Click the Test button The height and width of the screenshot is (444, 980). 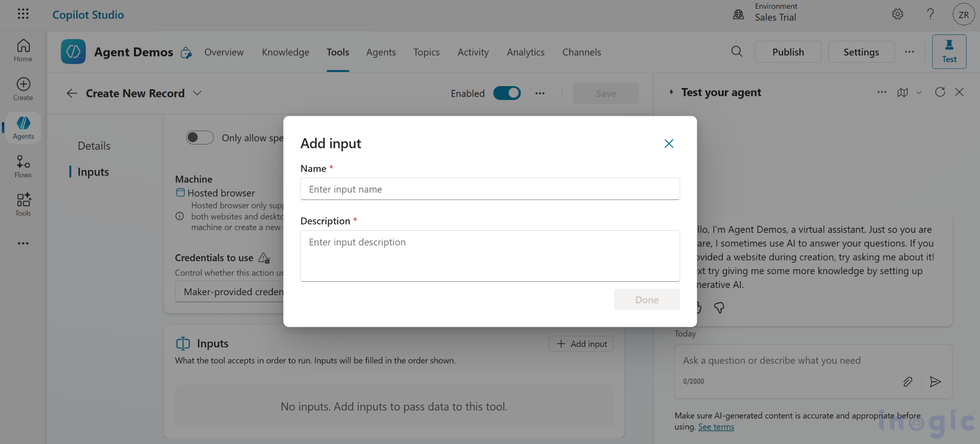(x=949, y=52)
